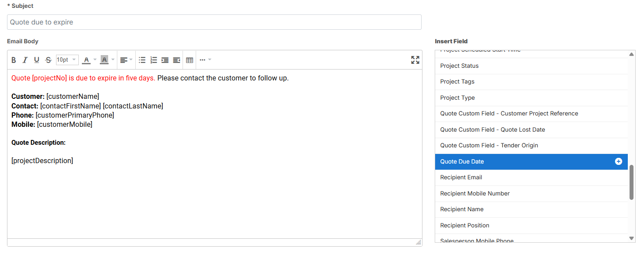Select Project Status field
Viewport: 644px width, 258px height.
pyautogui.click(x=459, y=66)
